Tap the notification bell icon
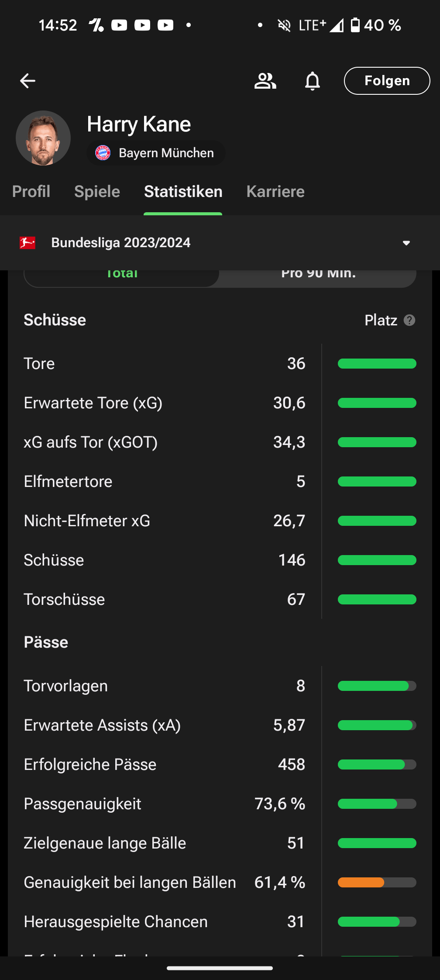The height and width of the screenshot is (980, 440). point(313,81)
